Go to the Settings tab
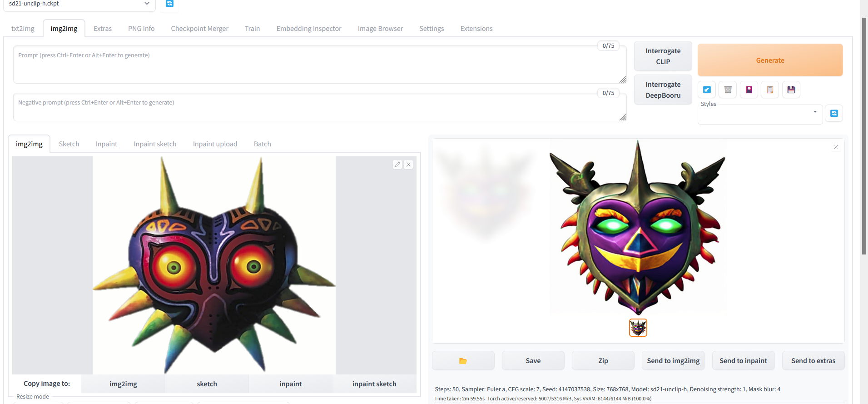Image resolution: width=868 pixels, height=404 pixels. pyautogui.click(x=432, y=28)
